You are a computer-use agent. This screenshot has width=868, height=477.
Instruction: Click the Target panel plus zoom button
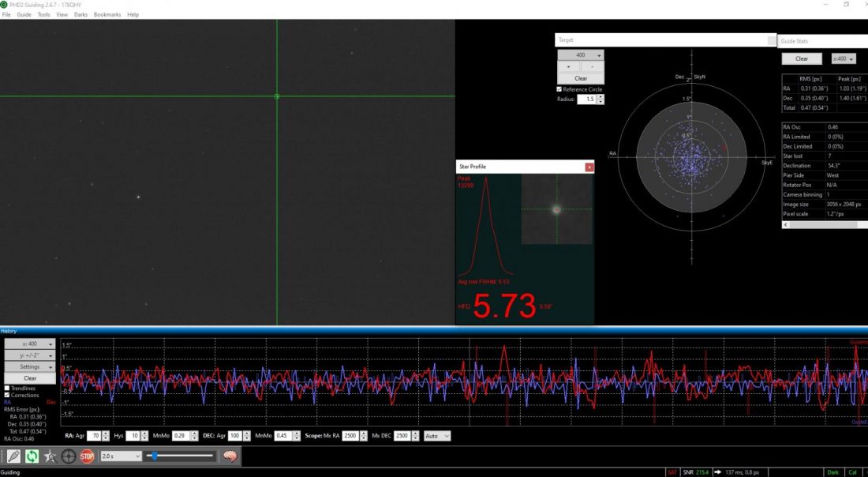point(569,66)
